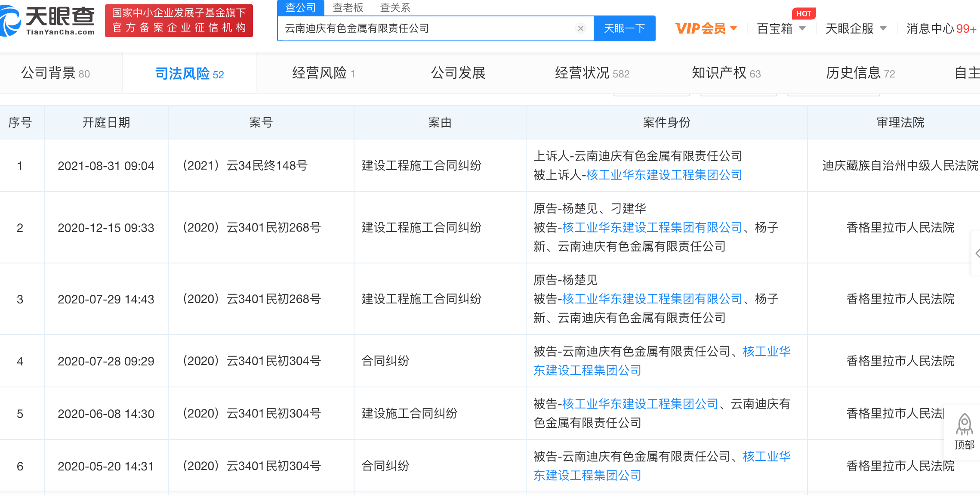Screen dimensions: 980x495
Task: Click the 天眼一下 search button
Action: pyautogui.click(x=624, y=28)
